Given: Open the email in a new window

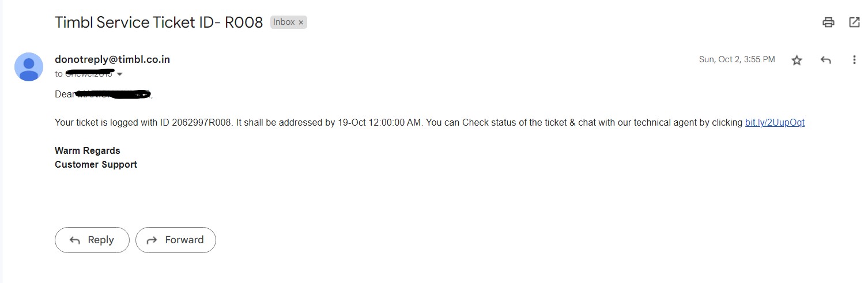Looking at the screenshot, I should click(854, 22).
